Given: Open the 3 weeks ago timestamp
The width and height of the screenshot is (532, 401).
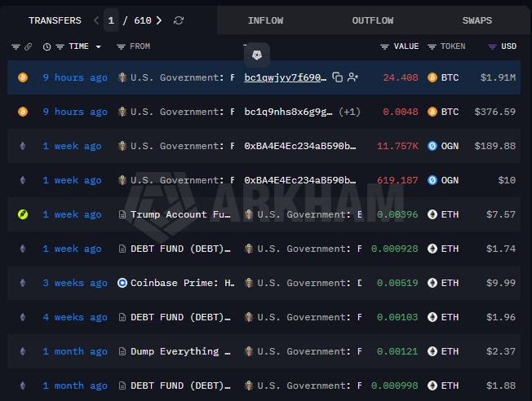Looking at the screenshot, I should coord(75,283).
